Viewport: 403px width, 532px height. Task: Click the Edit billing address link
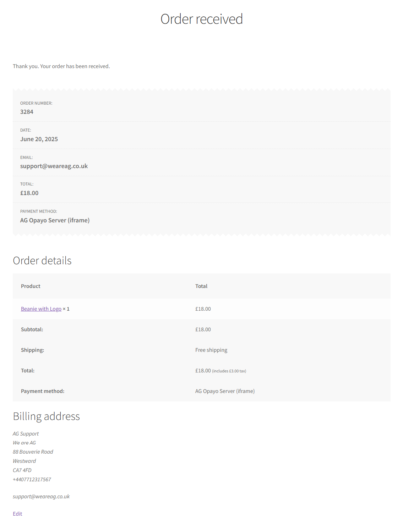click(17, 514)
